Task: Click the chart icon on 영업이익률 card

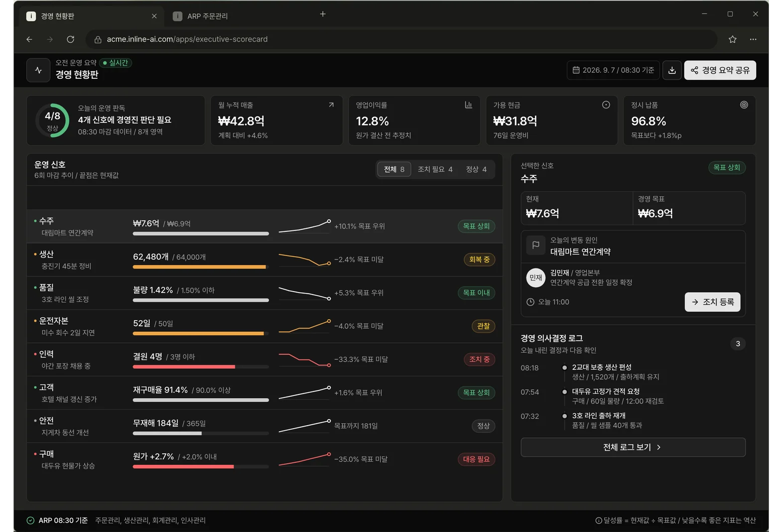Action: (x=468, y=105)
